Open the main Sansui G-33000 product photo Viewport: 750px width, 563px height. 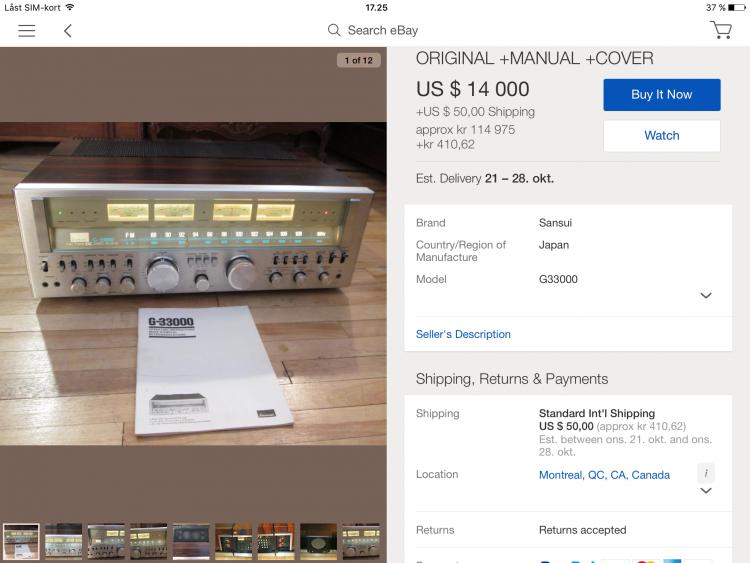point(193,284)
